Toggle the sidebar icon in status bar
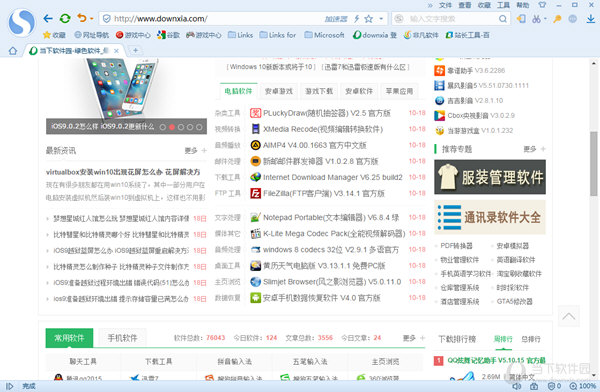This screenshot has height=392, width=600. [x=10, y=386]
